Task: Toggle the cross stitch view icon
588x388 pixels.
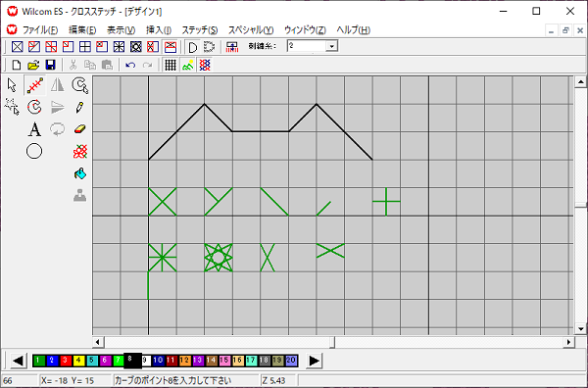Action: tap(205, 66)
